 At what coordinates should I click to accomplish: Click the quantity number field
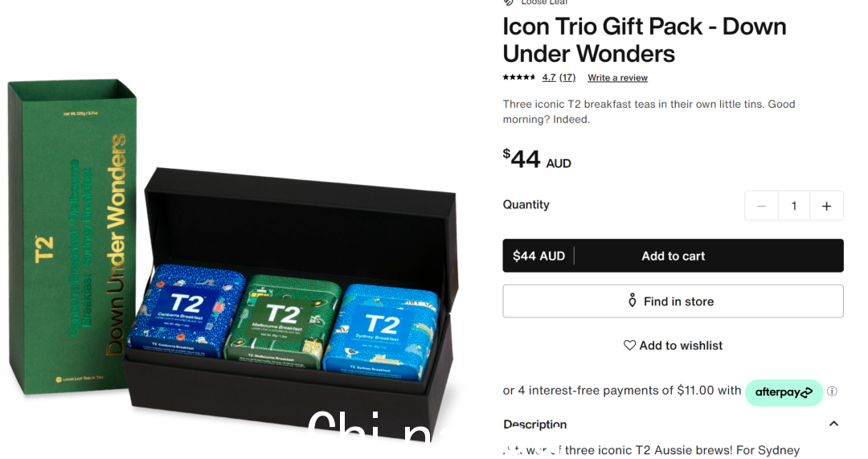tap(794, 206)
